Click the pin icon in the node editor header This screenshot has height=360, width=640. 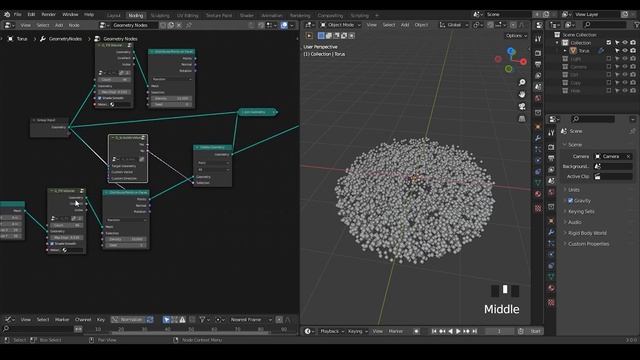click(189, 25)
